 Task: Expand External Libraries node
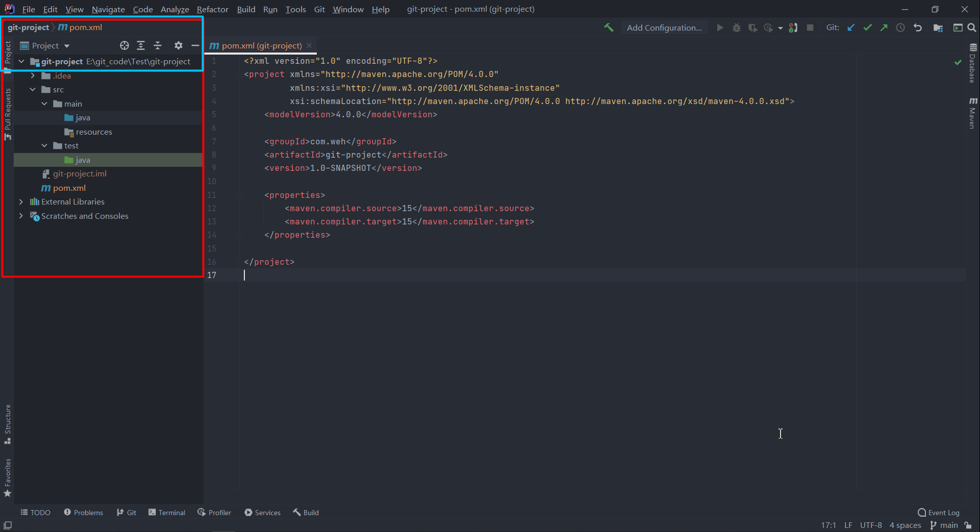(x=21, y=201)
